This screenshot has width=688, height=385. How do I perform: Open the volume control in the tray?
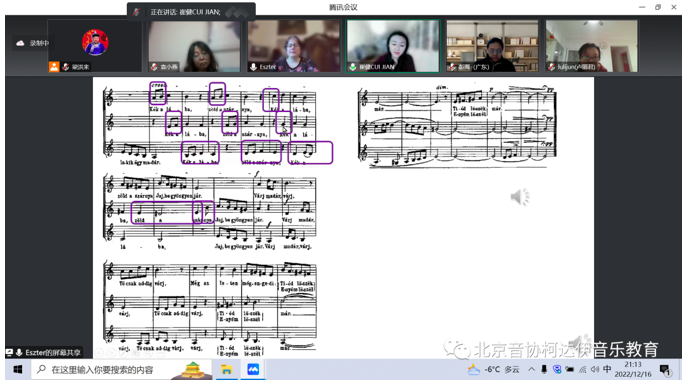[595, 369]
